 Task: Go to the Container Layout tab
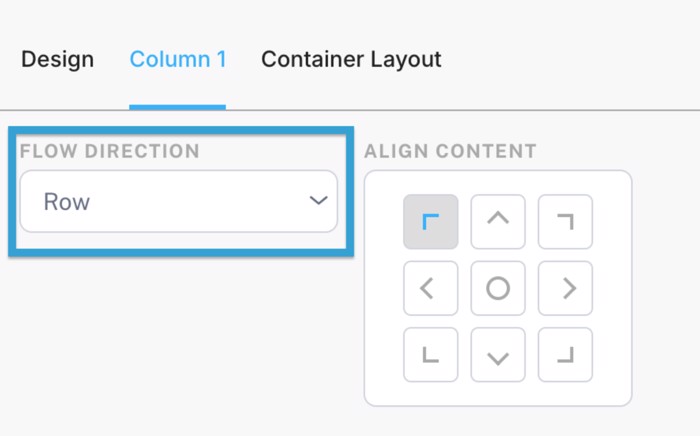tap(351, 59)
